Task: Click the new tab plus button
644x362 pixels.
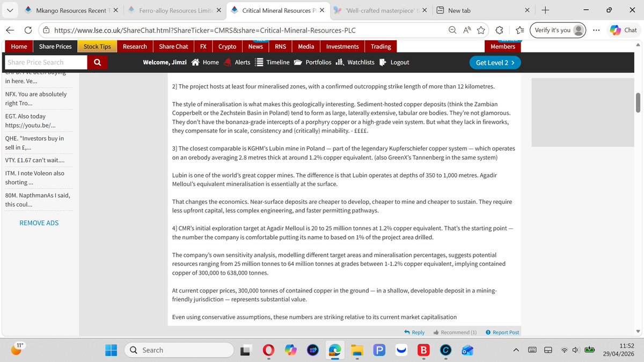Action: pyautogui.click(x=545, y=10)
